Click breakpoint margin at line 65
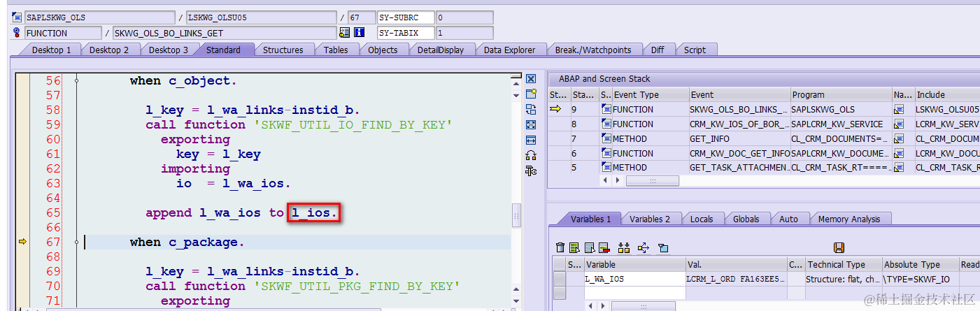Screen dimensions: 980x311 click(x=23, y=212)
